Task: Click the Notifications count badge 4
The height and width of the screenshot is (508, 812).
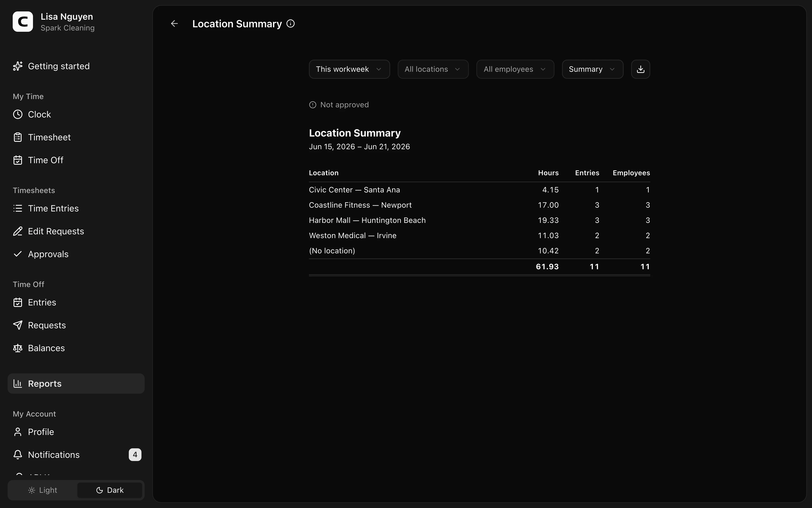Action: 135,455
